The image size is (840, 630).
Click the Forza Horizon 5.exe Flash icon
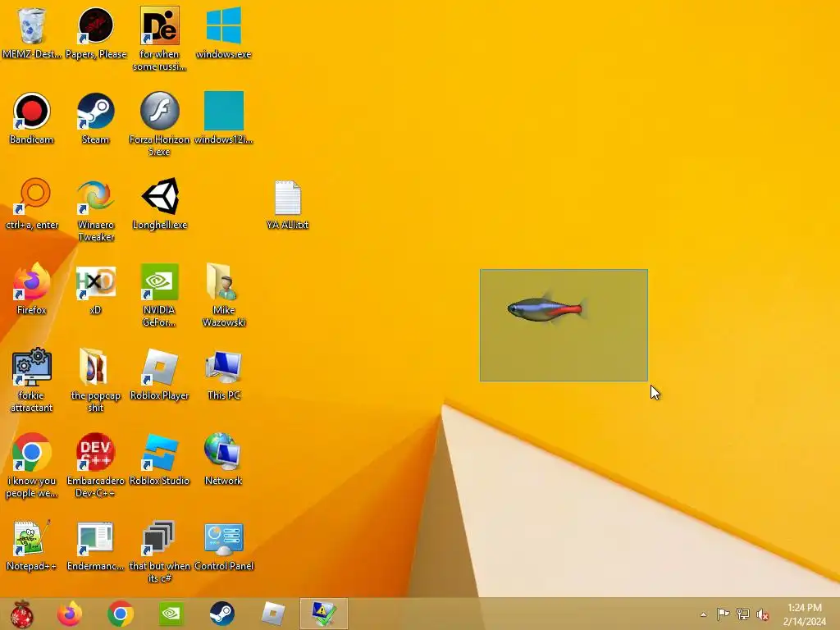coord(159,124)
